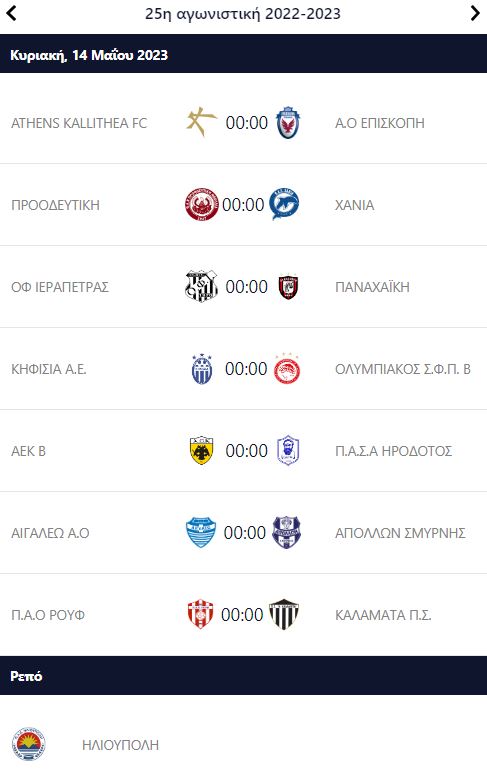Click the Παναχαϊκή red-black shield logo
The height and width of the screenshot is (777, 487).
288,286
